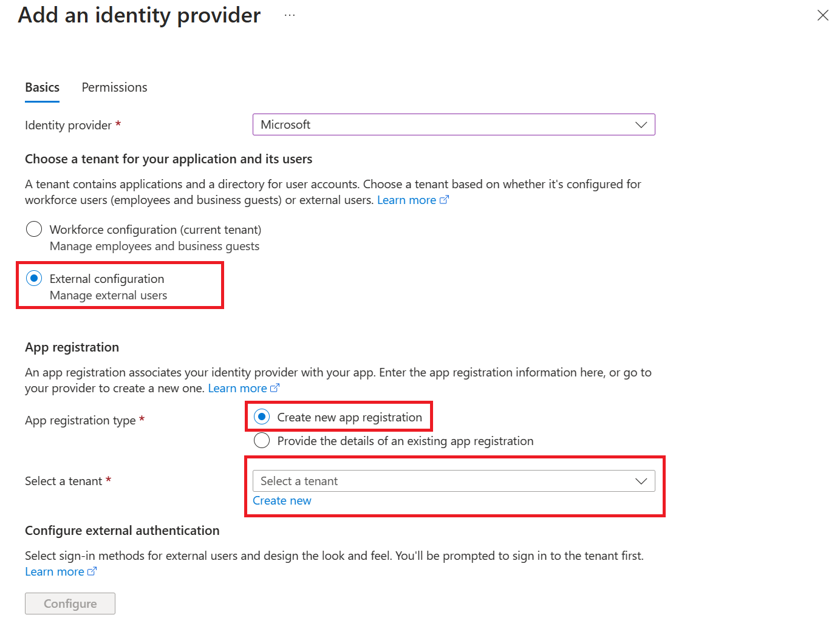This screenshot has width=840, height=626.
Task: Open Learn more about choosing a tenant
Action: [x=407, y=199]
